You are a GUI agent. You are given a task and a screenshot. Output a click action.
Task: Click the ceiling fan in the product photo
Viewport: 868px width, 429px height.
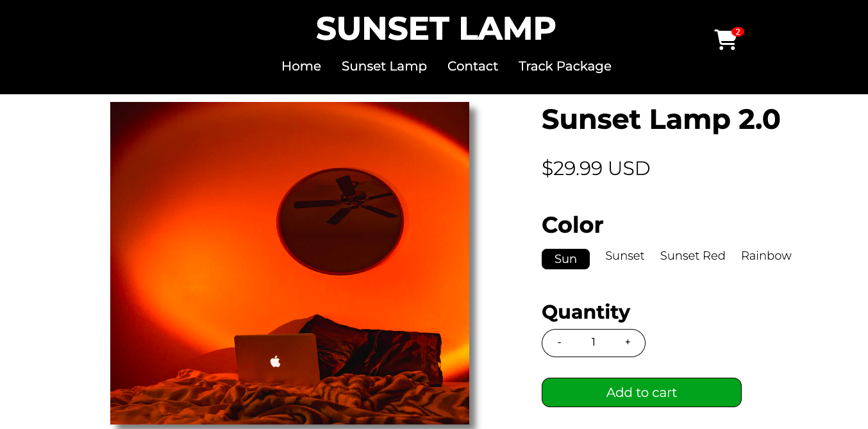(344, 199)
